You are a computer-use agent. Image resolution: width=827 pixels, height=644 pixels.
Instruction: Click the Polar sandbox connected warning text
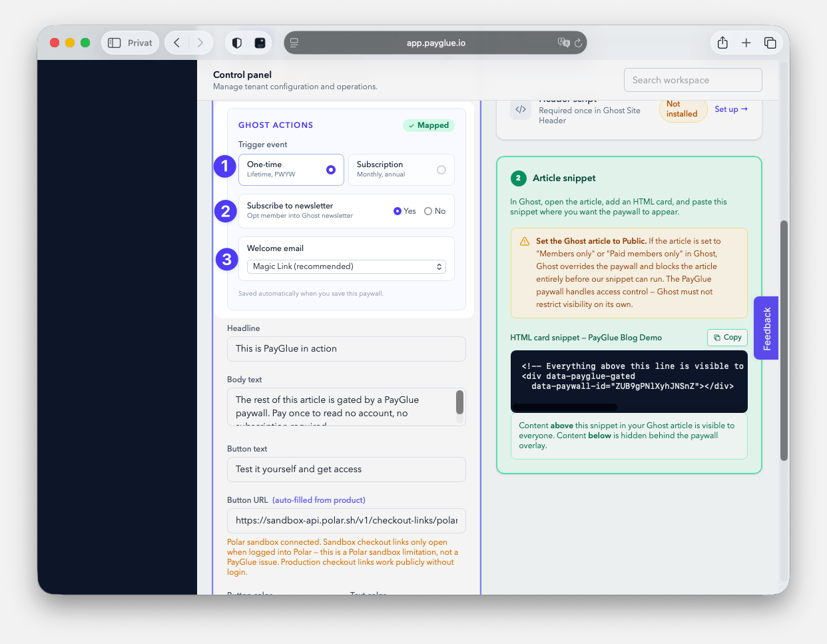(343, 557)
